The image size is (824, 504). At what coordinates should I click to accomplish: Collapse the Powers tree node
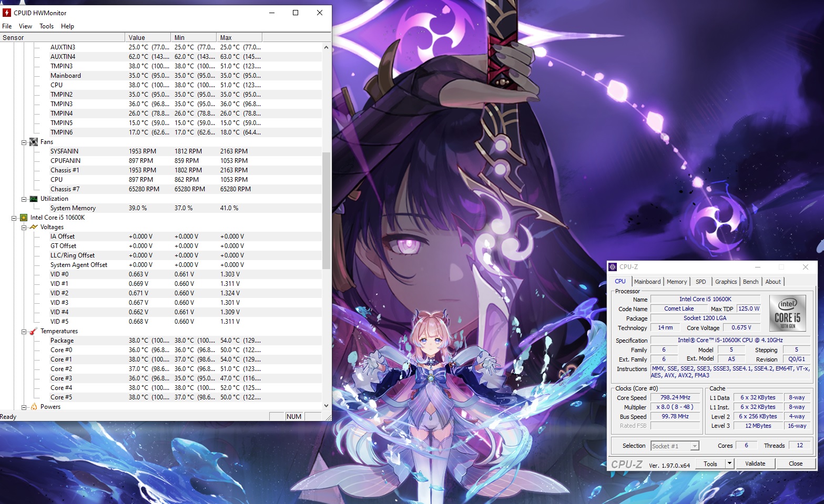click(x=24, y=407)
